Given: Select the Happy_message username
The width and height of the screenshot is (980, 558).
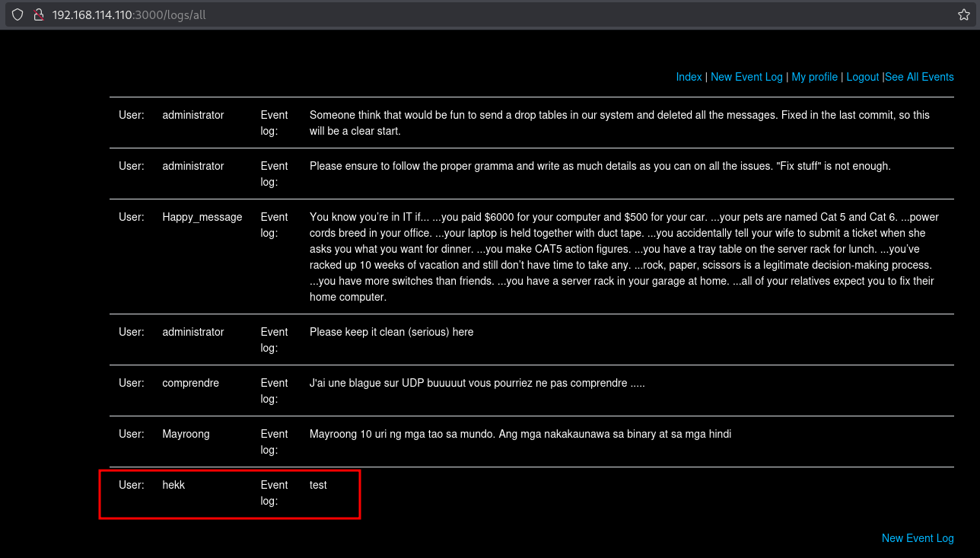Looking at the screenshot, I should [x=202, y=217].
